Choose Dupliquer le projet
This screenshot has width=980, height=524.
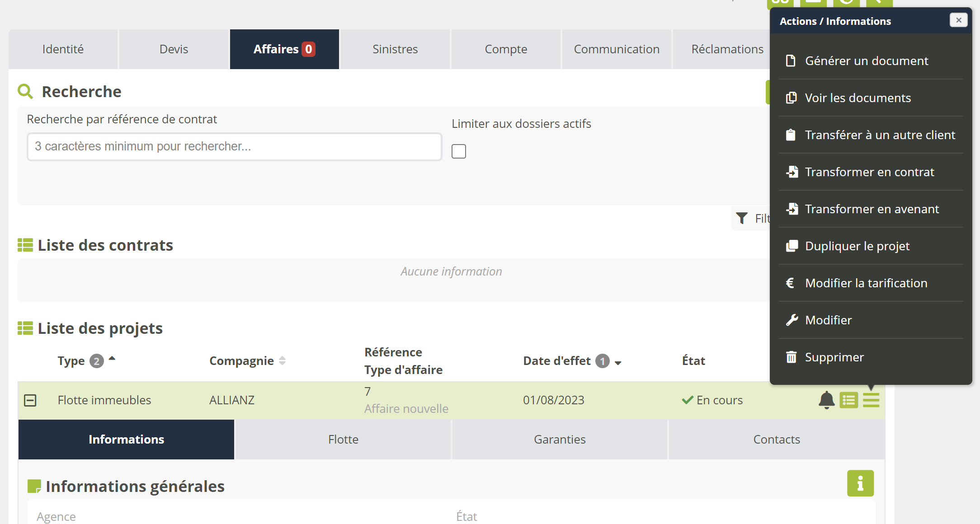point(857,246)
